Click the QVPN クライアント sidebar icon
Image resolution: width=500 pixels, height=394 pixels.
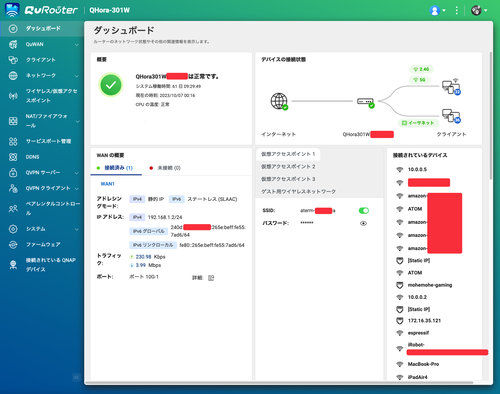(x=13, y=188)
